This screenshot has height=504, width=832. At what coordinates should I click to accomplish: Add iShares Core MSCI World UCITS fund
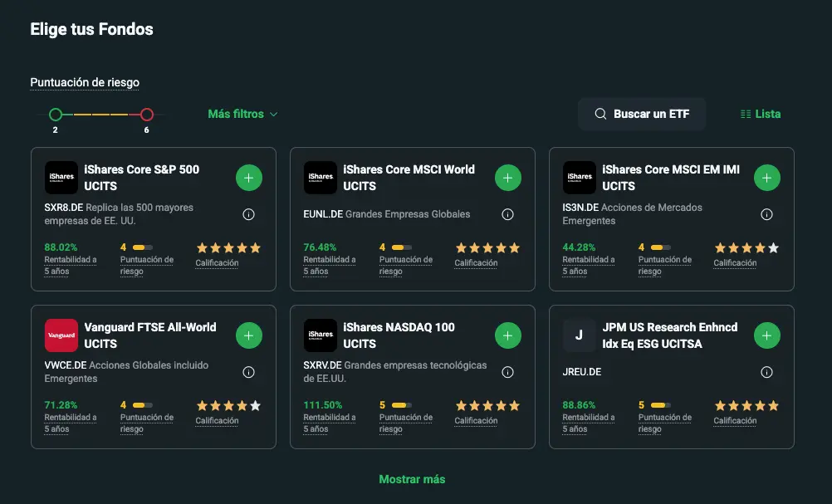(508, 178)
